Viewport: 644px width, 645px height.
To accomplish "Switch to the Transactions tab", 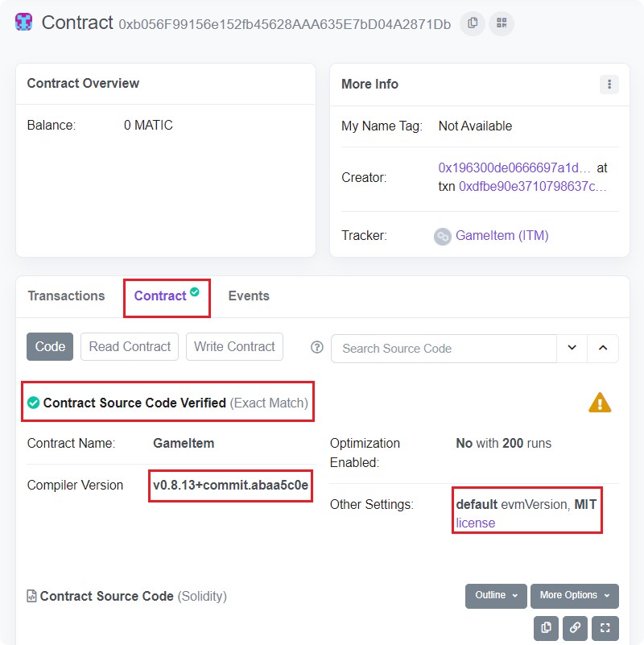I will 66,296.
